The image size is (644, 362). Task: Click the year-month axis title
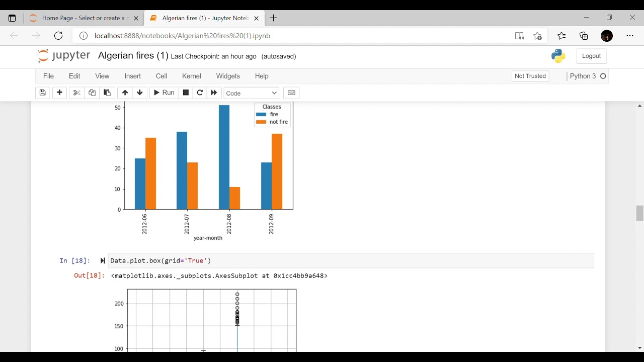pos(208,238)
